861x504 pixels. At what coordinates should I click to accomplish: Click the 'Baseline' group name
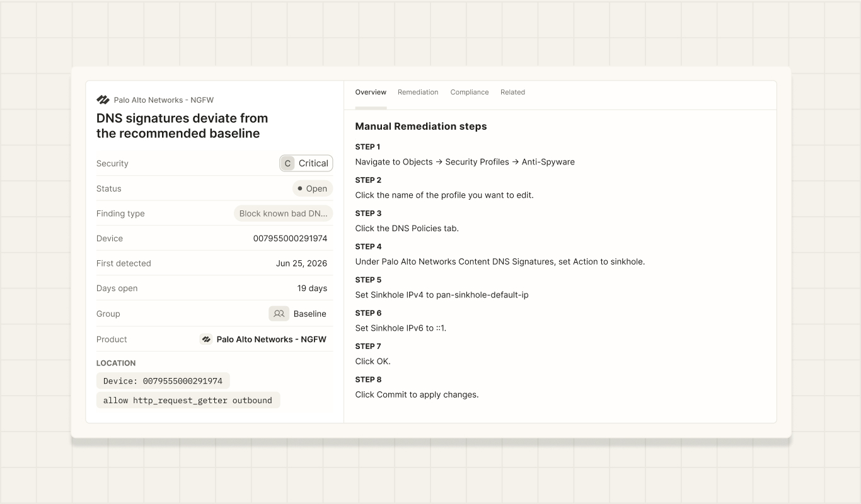(x=310, y=314)
